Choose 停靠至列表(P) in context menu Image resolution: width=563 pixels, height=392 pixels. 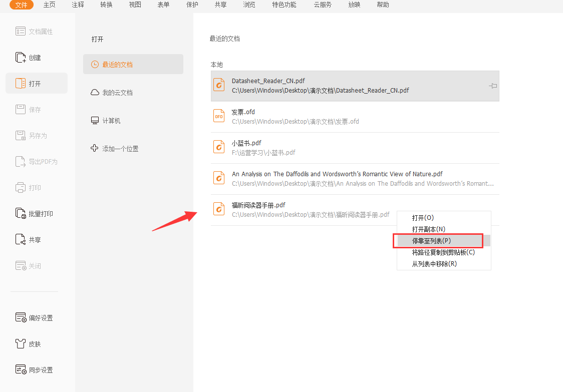click(431, 241)
